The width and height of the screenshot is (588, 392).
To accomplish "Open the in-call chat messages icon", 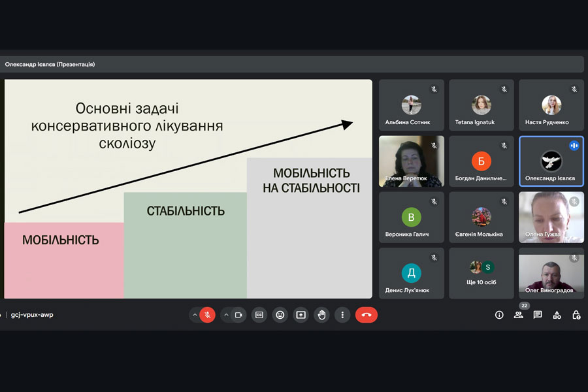I will pos(538,315).
